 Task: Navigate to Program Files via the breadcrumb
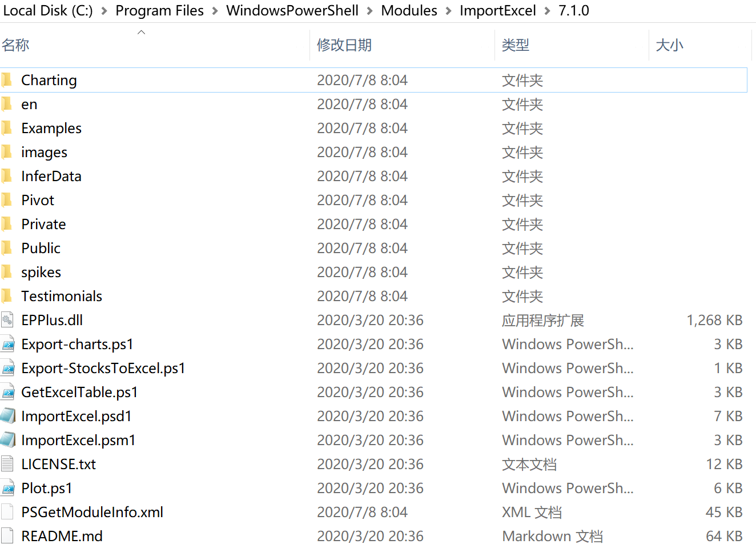159,10
